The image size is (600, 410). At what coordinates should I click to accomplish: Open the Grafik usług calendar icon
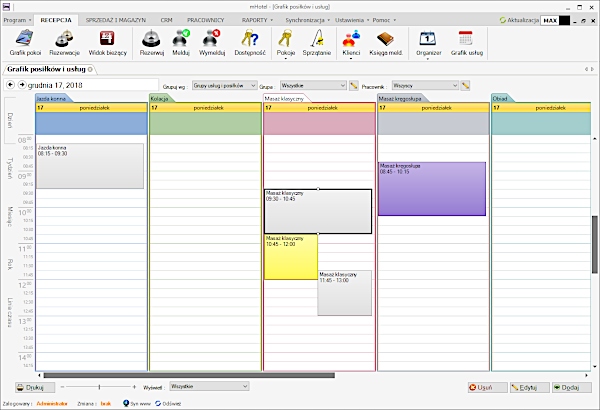tap(465, 41)
